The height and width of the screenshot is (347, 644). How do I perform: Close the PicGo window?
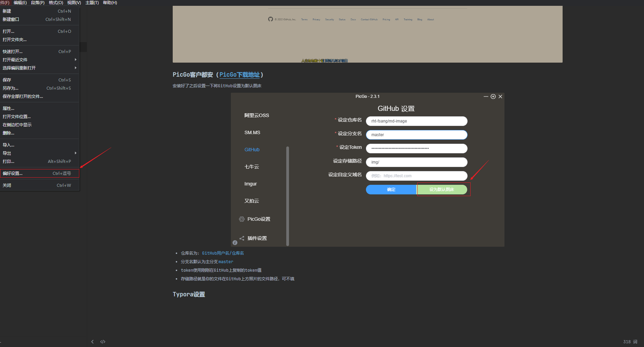point(500,97)
